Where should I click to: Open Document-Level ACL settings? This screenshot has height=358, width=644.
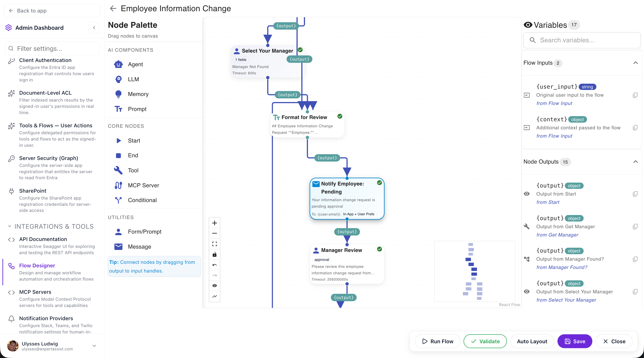[52, 102]
